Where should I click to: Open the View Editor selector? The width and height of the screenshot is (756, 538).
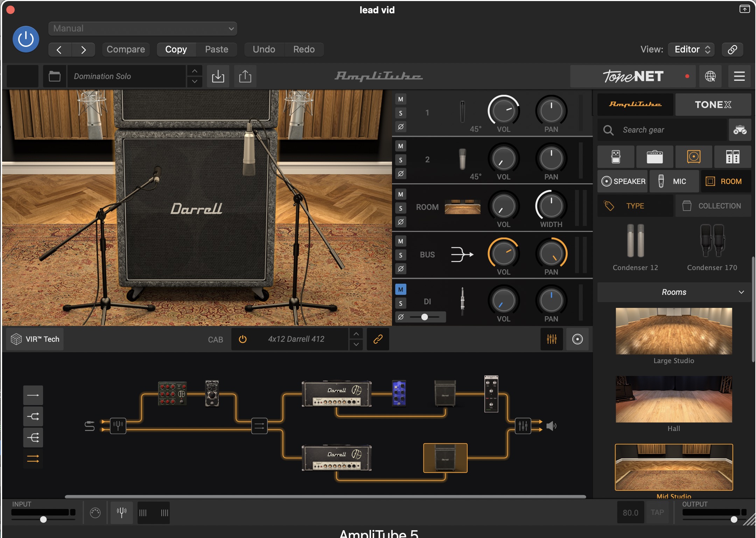pyautogui.click(x=691, y=49)
